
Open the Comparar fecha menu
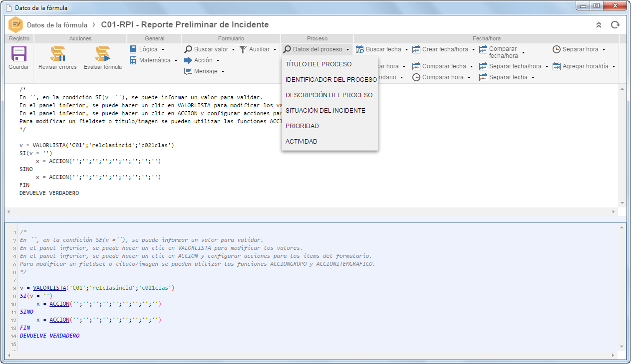(x=442, y=66)
